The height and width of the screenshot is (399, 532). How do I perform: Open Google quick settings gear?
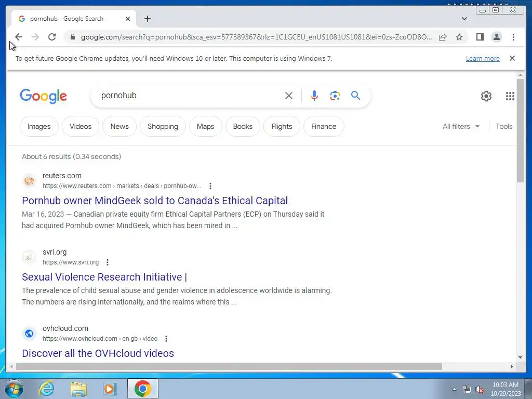tap(486, 96)
